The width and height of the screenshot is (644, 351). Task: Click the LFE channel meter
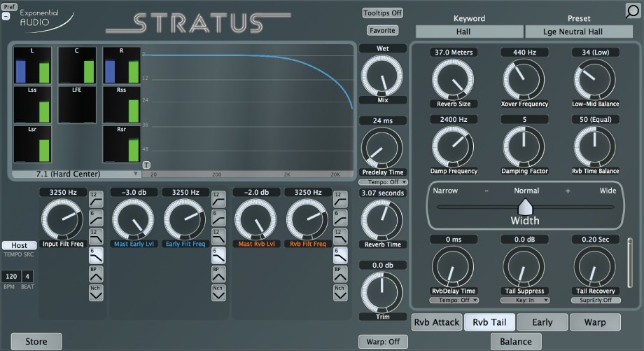point(77,105)
